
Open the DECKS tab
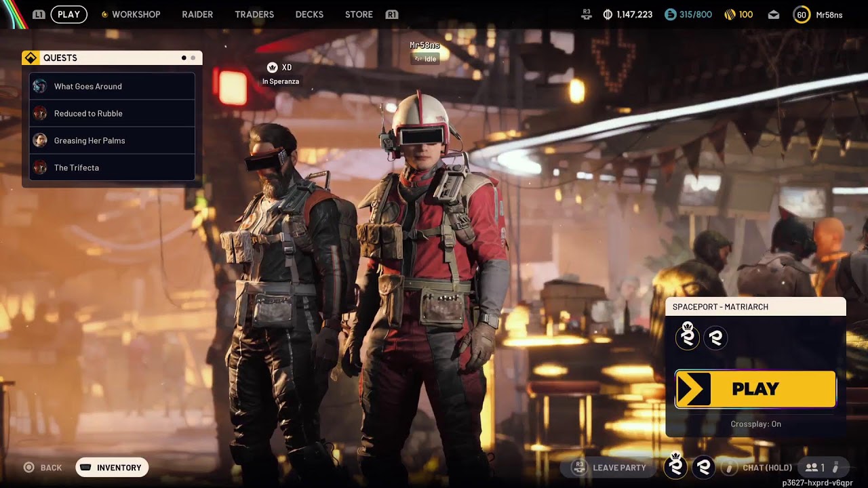[309, 14]
